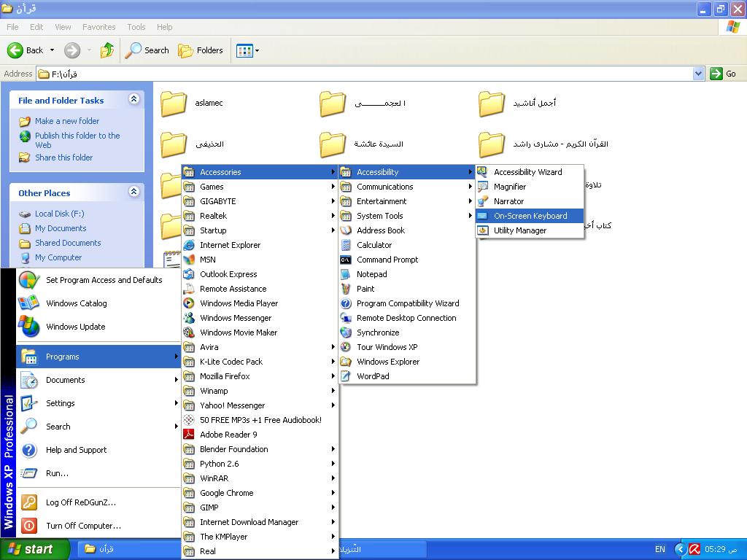
Task: Click the Search magnifier icon in the toolbar
Action: coord(133,50)
